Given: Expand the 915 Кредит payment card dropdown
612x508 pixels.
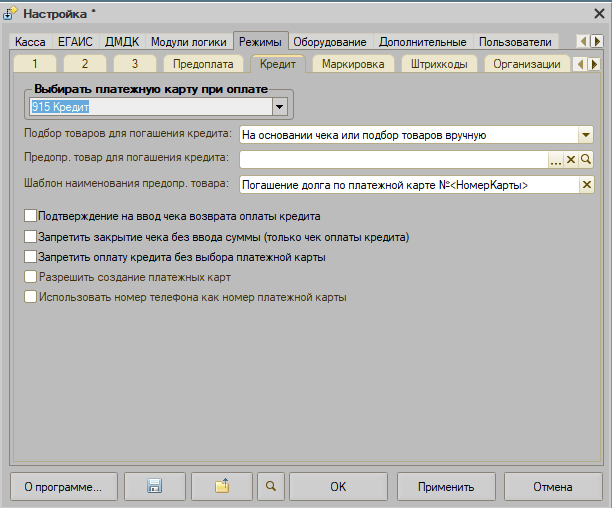Looking at the screenshot, I should click(280, 106).
